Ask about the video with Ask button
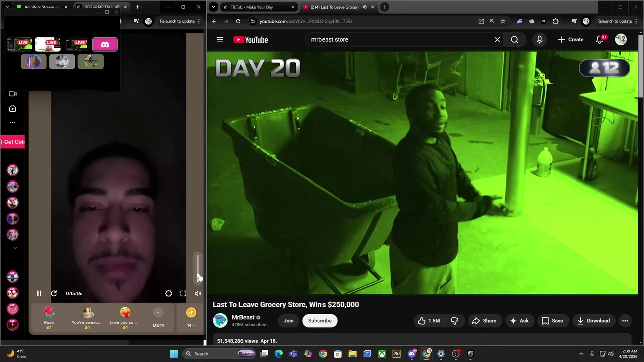Image resolution: width=644 pixels, height=362 pixels. pos(519,321)
